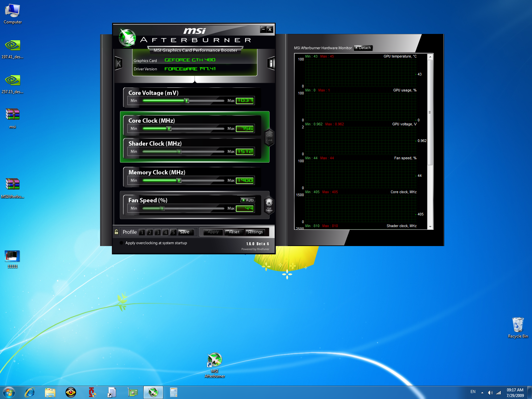This screenshot has height=399, width=532.
Task: Open the information i panel
Action: click(x=271, y=63)
